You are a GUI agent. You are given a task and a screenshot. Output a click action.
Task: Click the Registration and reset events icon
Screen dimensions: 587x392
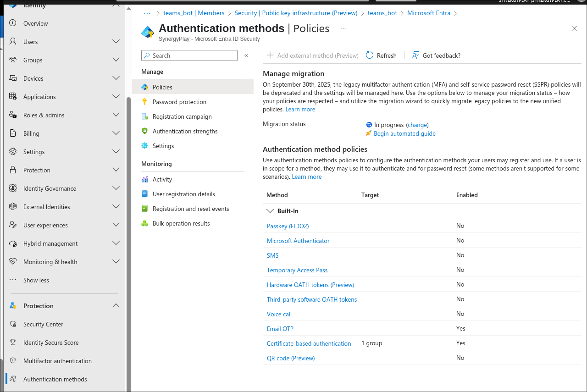145,209
